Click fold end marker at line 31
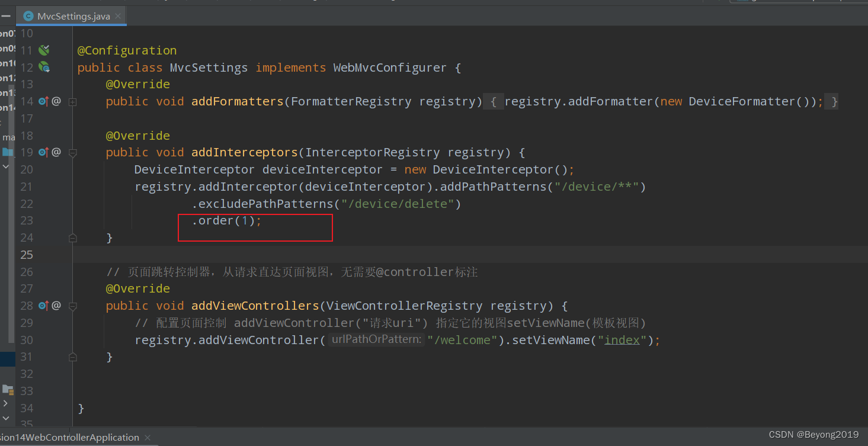 pyautogui.click(x=72, y=357)
